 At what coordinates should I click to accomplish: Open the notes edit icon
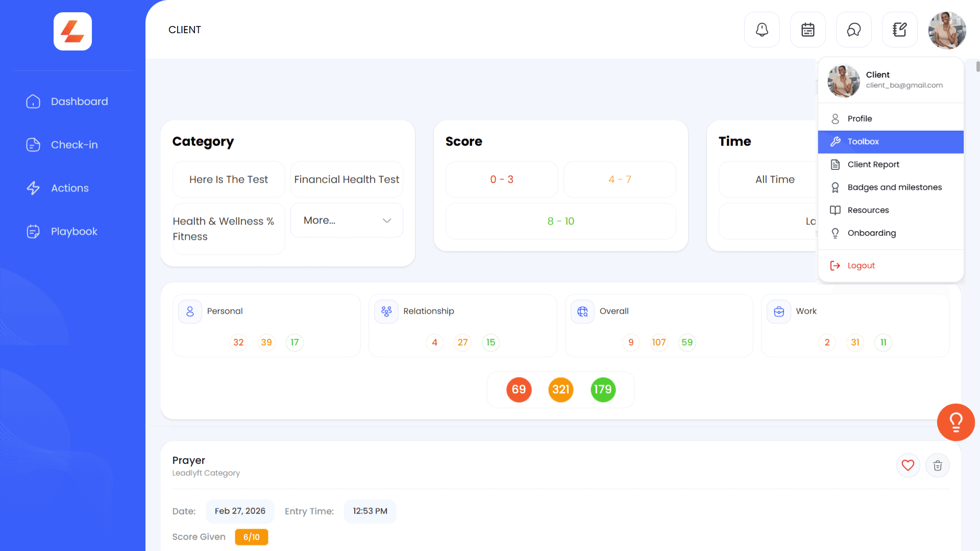899,30
